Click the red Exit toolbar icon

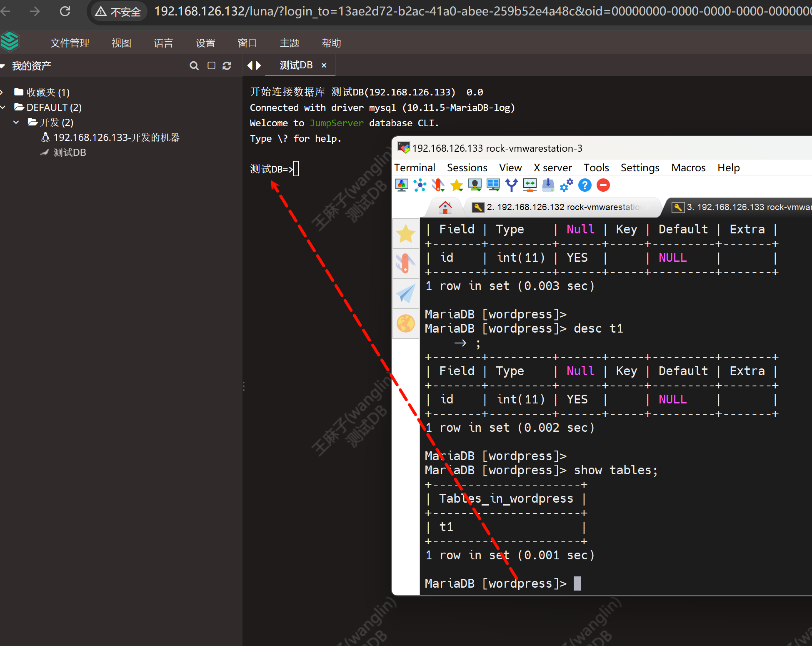603,185
